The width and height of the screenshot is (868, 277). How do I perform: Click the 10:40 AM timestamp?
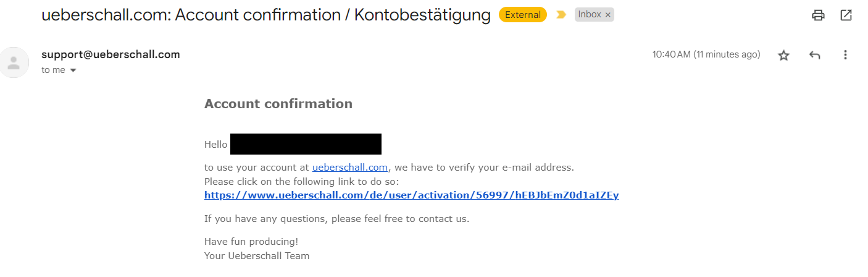(x=706, y=54)
